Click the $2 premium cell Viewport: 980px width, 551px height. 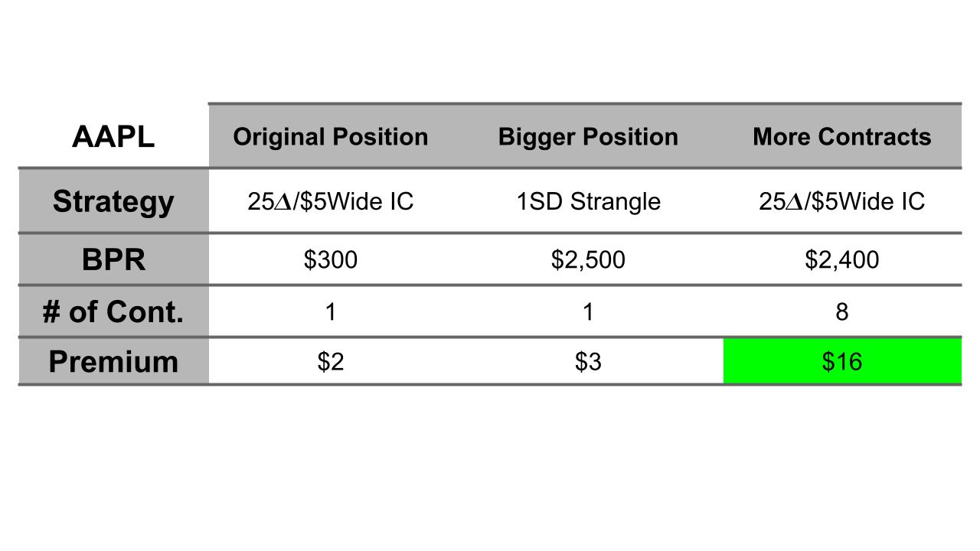coord(331,361)
